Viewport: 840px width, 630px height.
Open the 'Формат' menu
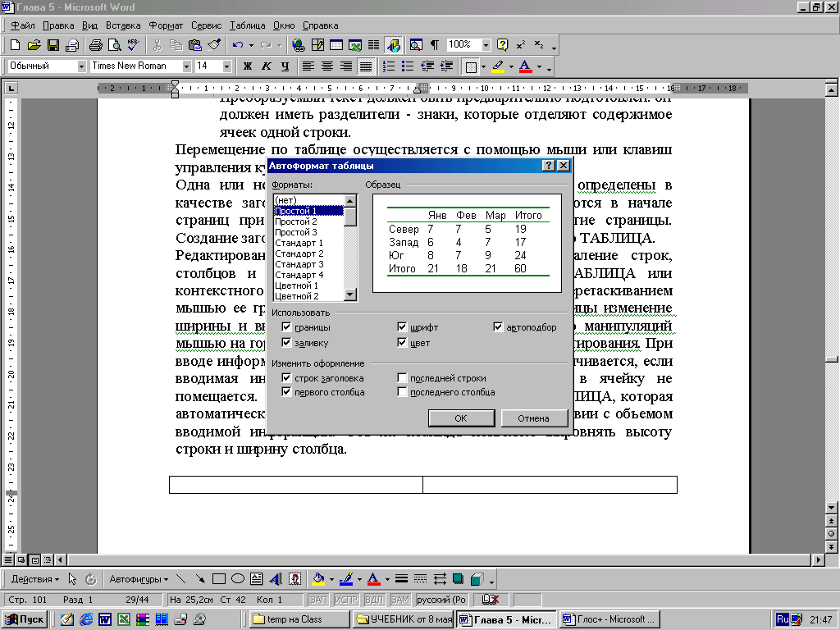click(x=167, y=25)
